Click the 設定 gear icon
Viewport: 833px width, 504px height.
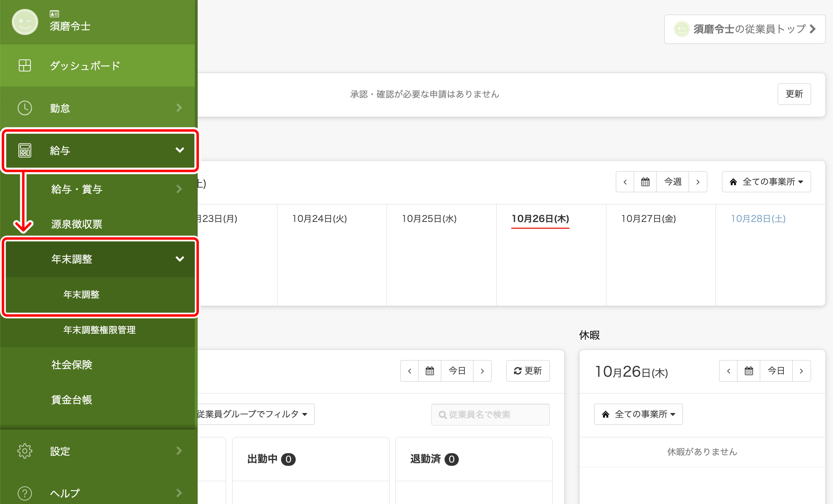25,451
